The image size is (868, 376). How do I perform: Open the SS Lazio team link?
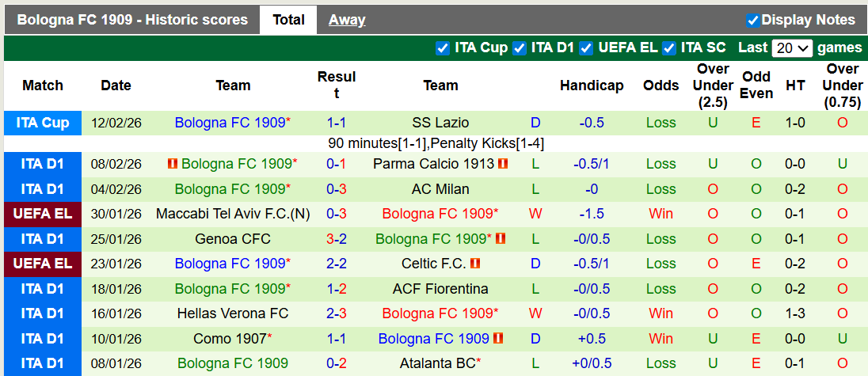click(440, 123)
